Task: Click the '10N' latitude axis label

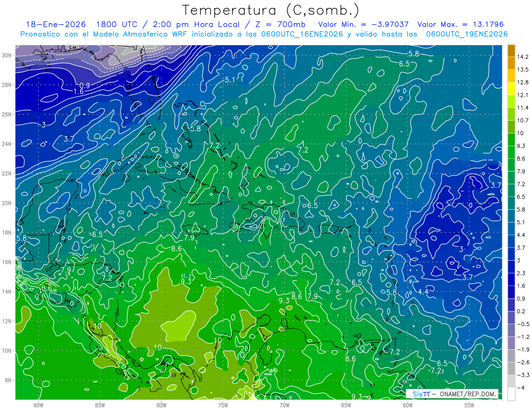Action: pos(7,351)
